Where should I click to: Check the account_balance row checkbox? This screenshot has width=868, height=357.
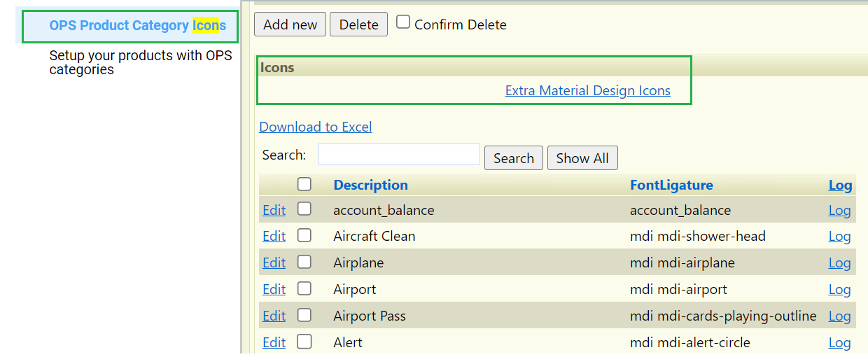click(304, 209)
